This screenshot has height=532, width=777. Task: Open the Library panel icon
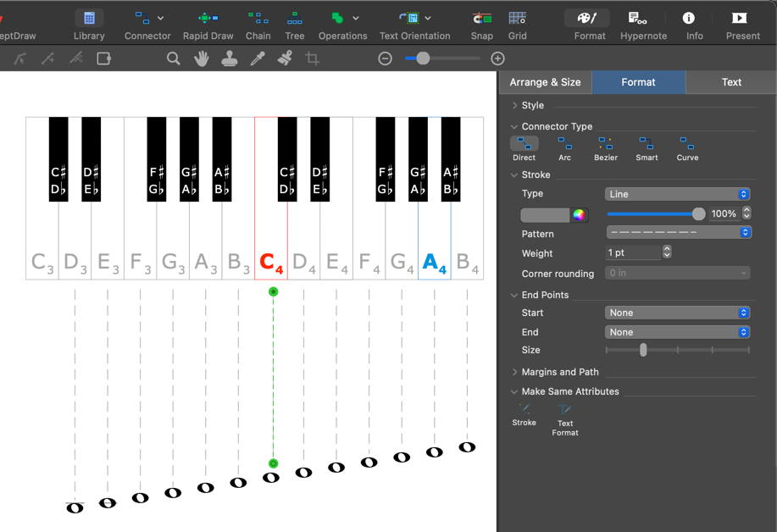pos(89,19)
